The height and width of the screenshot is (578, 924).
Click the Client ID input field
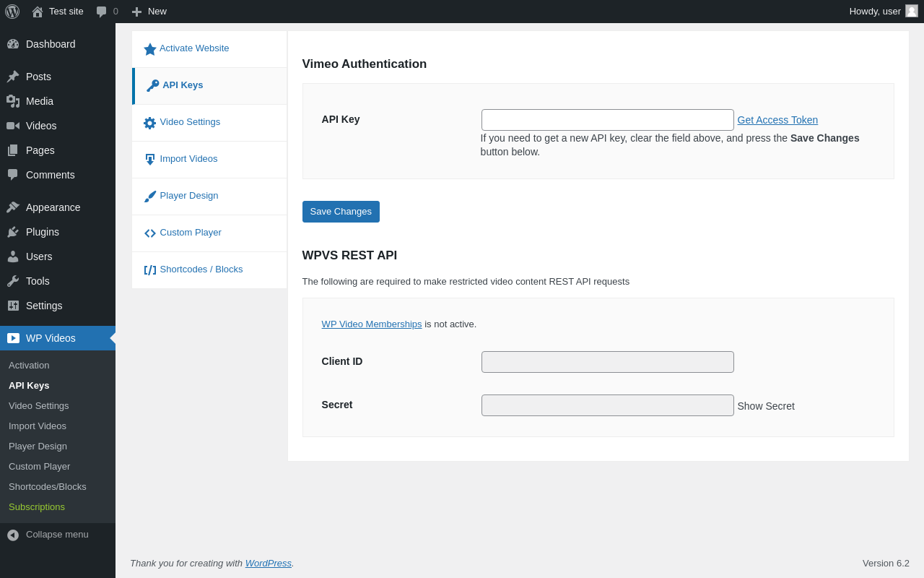(x=608, y=362)
